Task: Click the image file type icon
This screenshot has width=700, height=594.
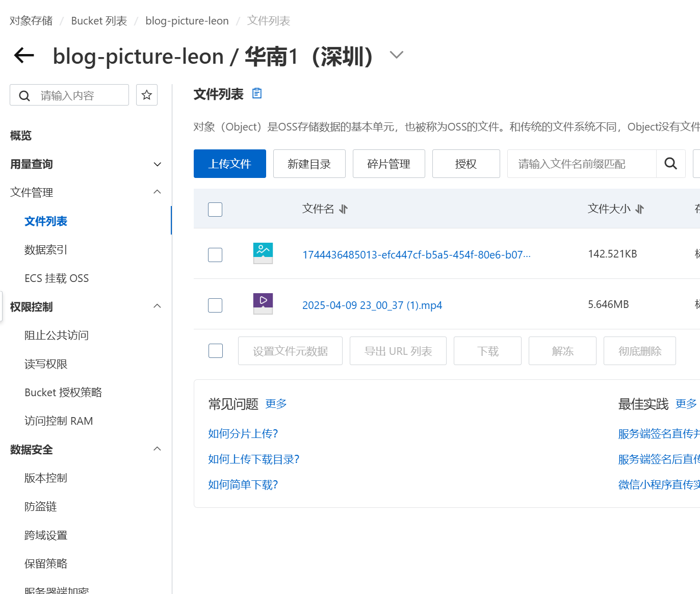Action: [x=263, y=253]
